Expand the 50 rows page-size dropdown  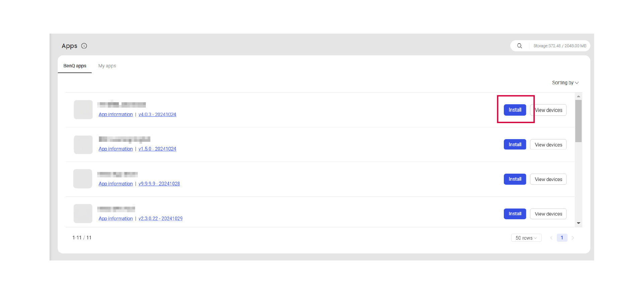(x=526, y=238)
